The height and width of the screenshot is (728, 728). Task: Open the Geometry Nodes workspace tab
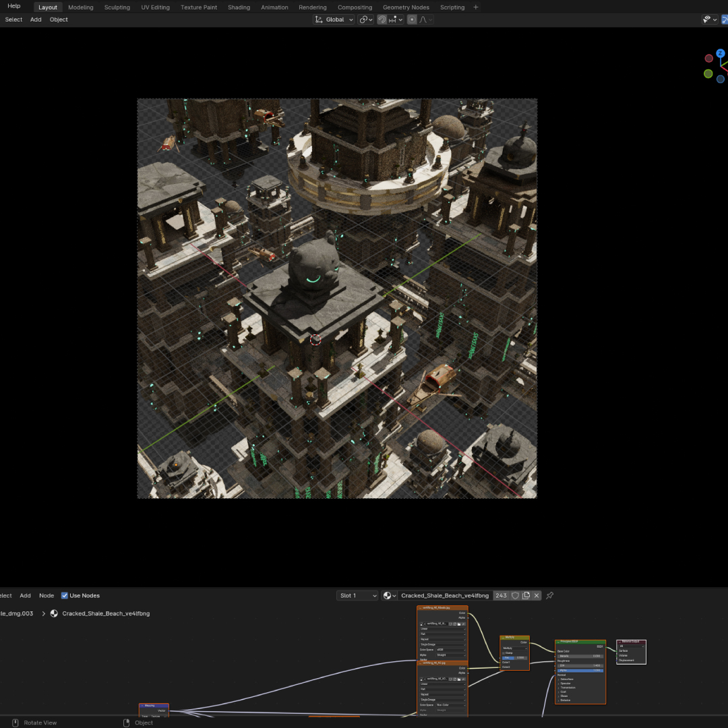pyautogui.click(x=406, y=7)
